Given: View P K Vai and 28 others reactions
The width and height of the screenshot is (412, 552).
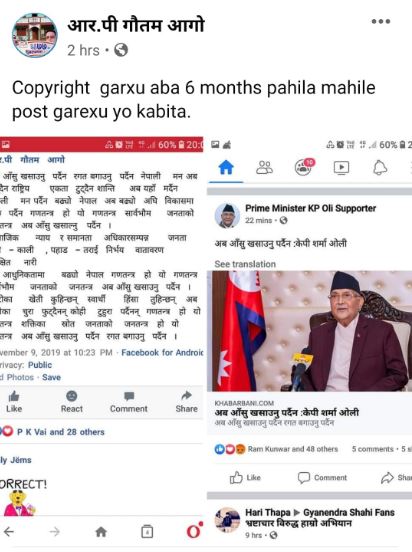Looking at the screenshot, I should (61, 432).
